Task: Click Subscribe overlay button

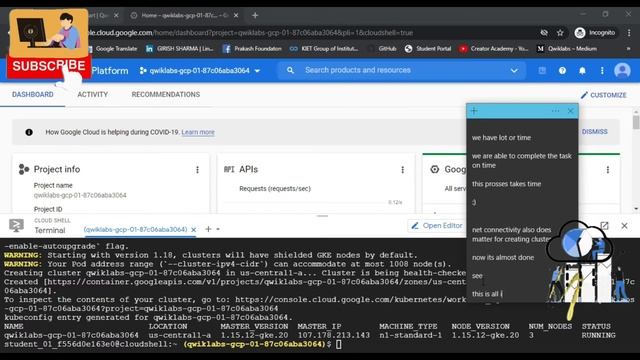Action: pyautogui.click(x=49, y=66)
